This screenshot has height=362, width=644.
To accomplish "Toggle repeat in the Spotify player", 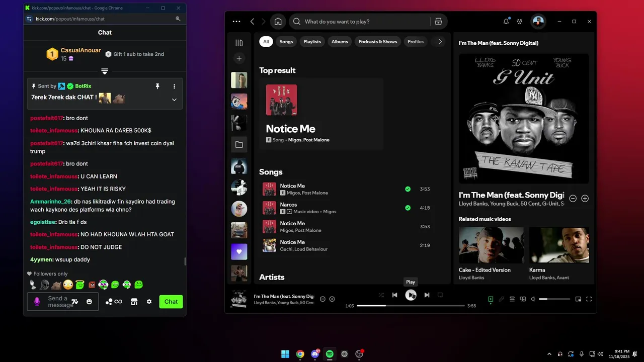I will click(440, 295).
